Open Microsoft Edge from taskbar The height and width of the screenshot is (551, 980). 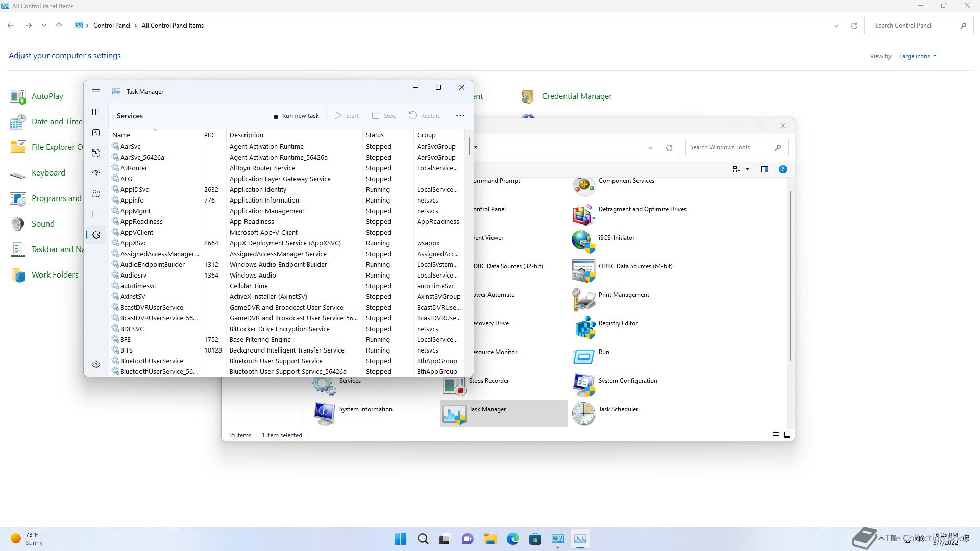[512, 539]
